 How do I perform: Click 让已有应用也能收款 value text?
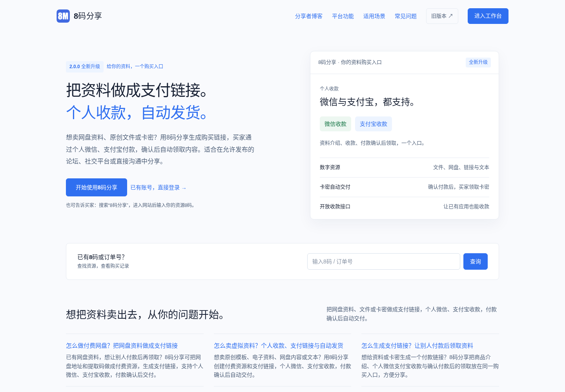pyautogui.click(x=466, y=207)
